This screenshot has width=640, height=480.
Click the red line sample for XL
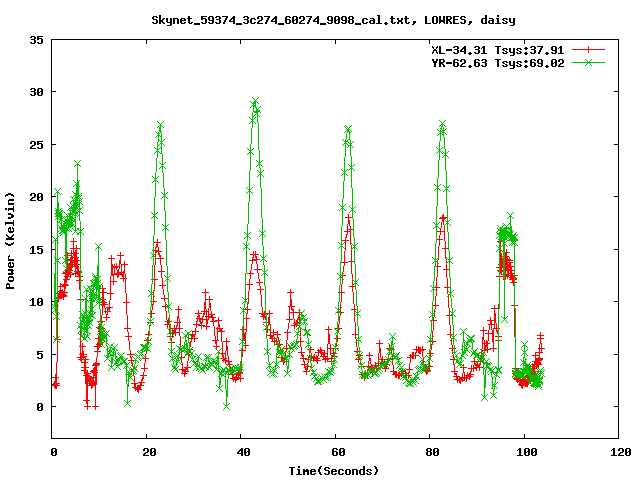588,50
